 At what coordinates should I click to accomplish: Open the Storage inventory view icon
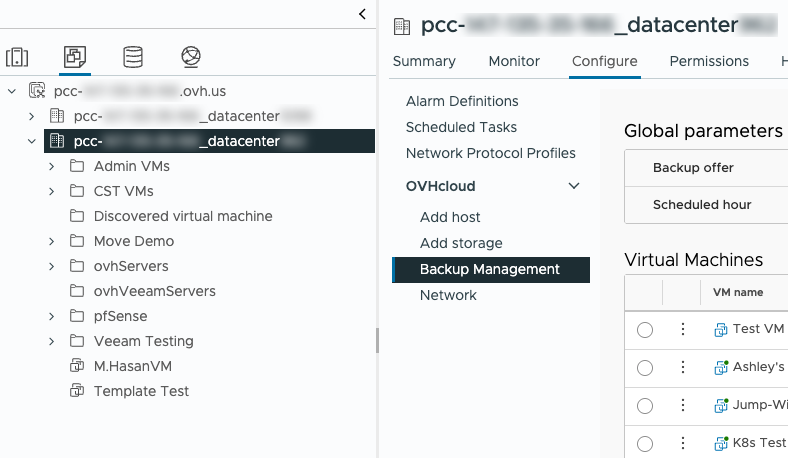click(x=133, y=57)
